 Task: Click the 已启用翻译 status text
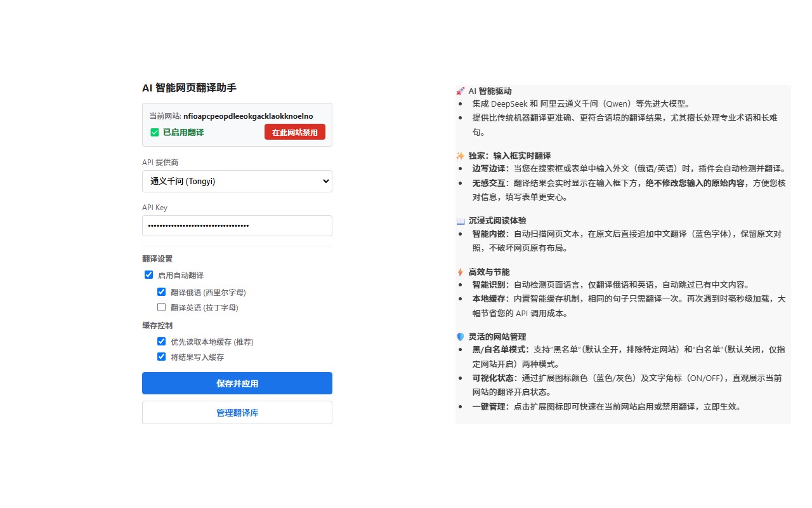(183, 132)
